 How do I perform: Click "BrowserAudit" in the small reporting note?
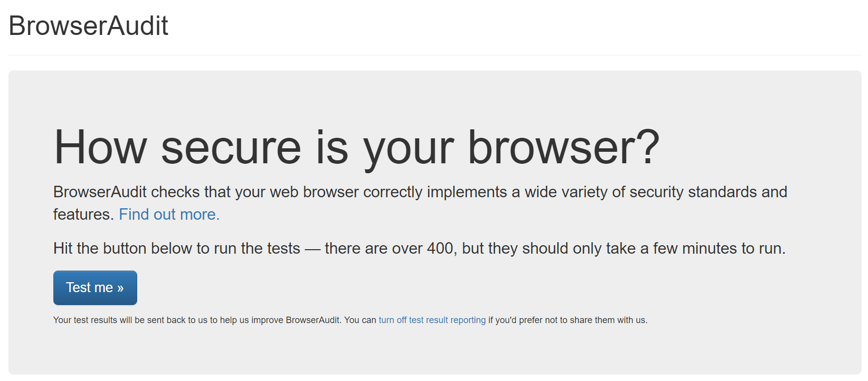click(x=312, y=320)
